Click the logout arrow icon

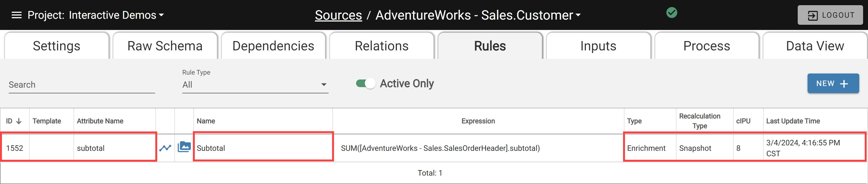(x=813, y=16)
